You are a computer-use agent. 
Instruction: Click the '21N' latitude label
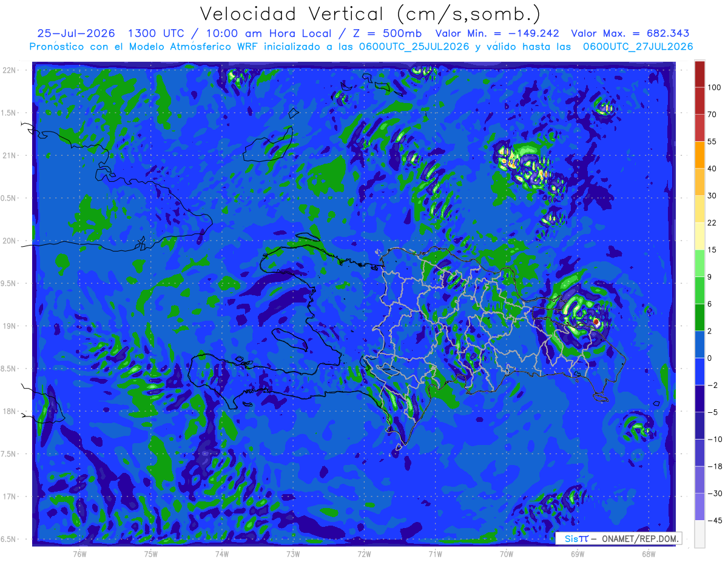[9, 156]
